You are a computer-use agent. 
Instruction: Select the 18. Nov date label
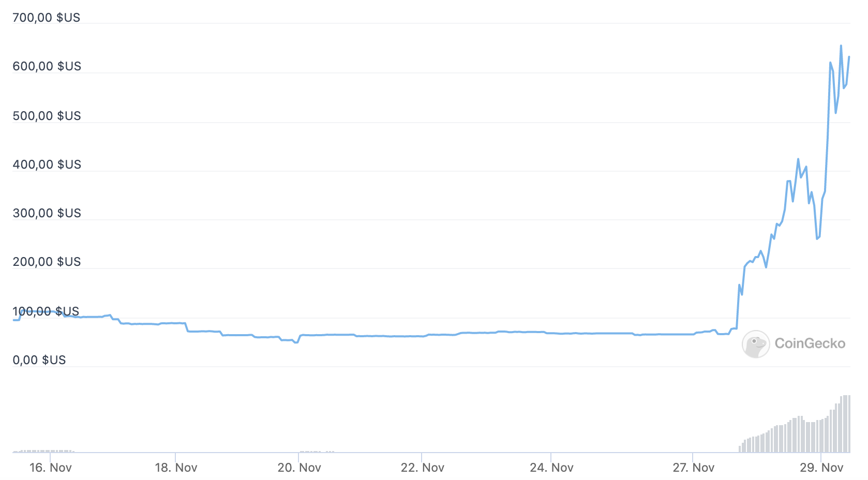pos(176,468)
